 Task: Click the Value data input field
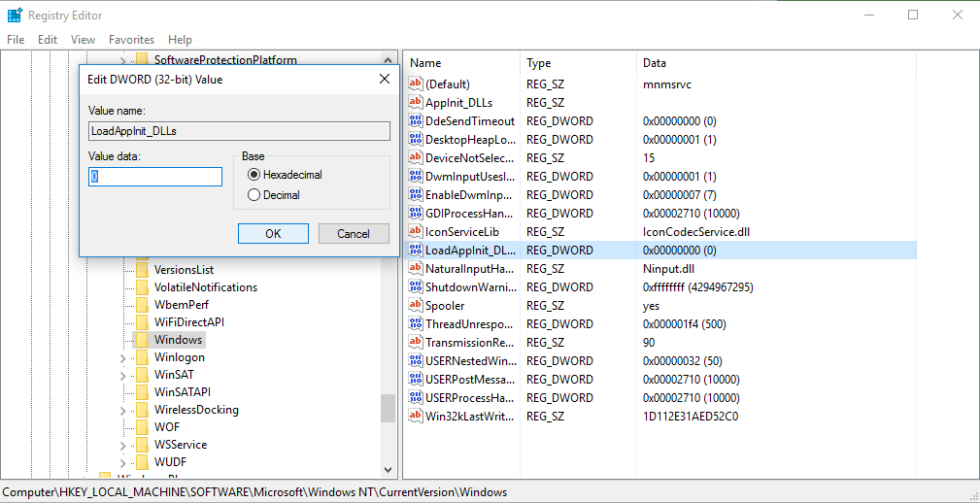[x=155, y=176]
